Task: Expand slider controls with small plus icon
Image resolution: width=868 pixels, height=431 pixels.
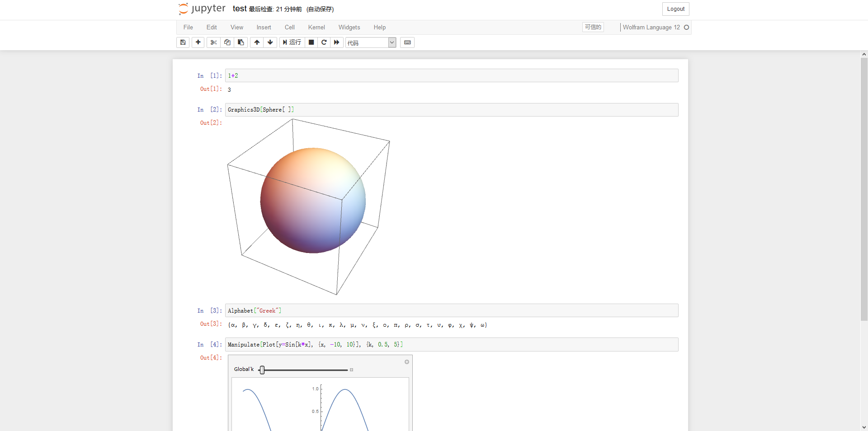Action: [351, 370]
